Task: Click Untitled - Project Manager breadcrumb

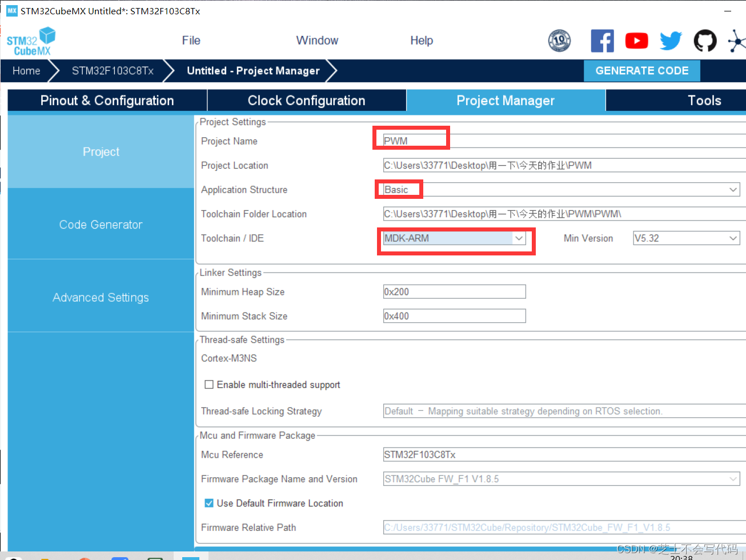Action: (x=253, y=71)
